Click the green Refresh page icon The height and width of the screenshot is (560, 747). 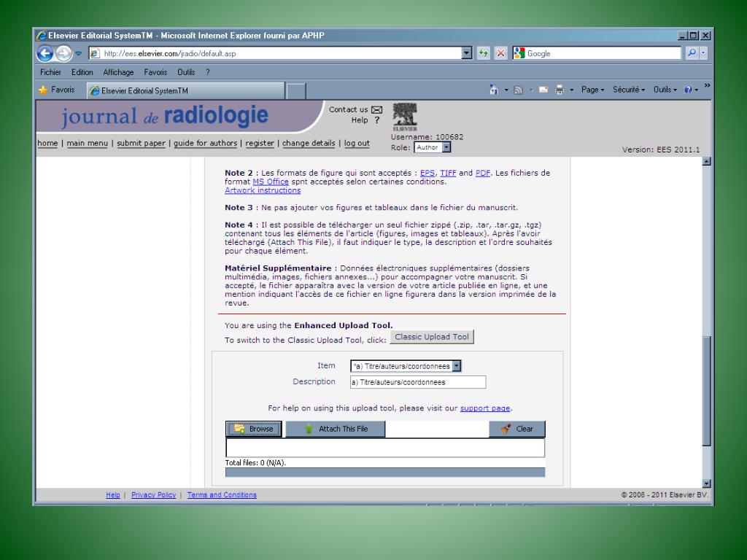click(x=484, y=53)
